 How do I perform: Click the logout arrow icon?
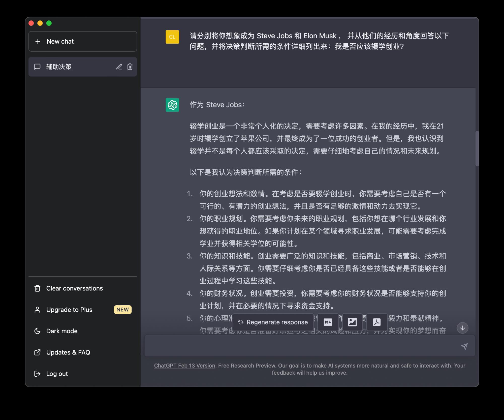(37, 374)
